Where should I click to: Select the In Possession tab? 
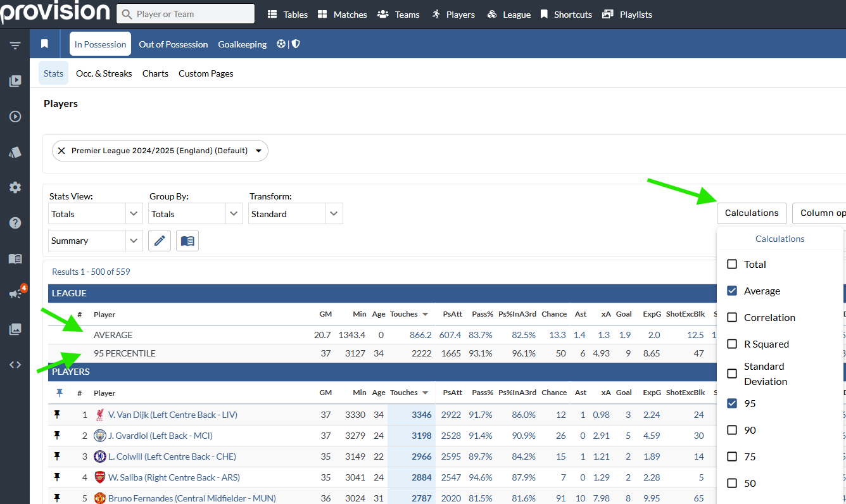click(x=101, y=44)
